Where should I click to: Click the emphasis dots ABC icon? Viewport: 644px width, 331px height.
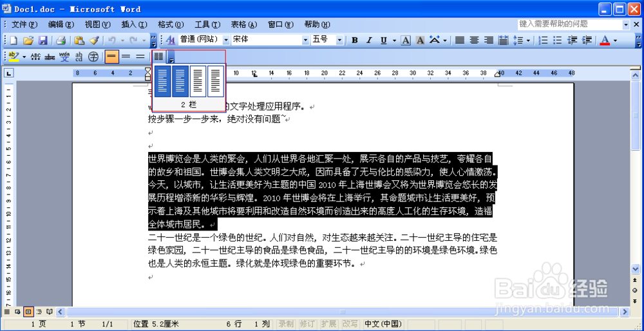[x=35, y=56]
